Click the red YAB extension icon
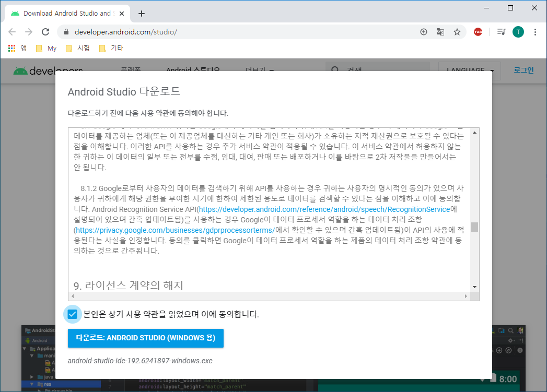The height and width of the screenshot is (392, 547). pyautogui.click(x=478, y=32)
